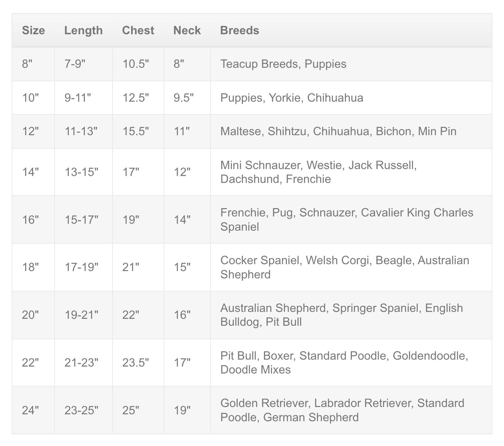This screenshot has width=504, height=446.
Task: Click the Breeds column header
Action: coord(351,30)
